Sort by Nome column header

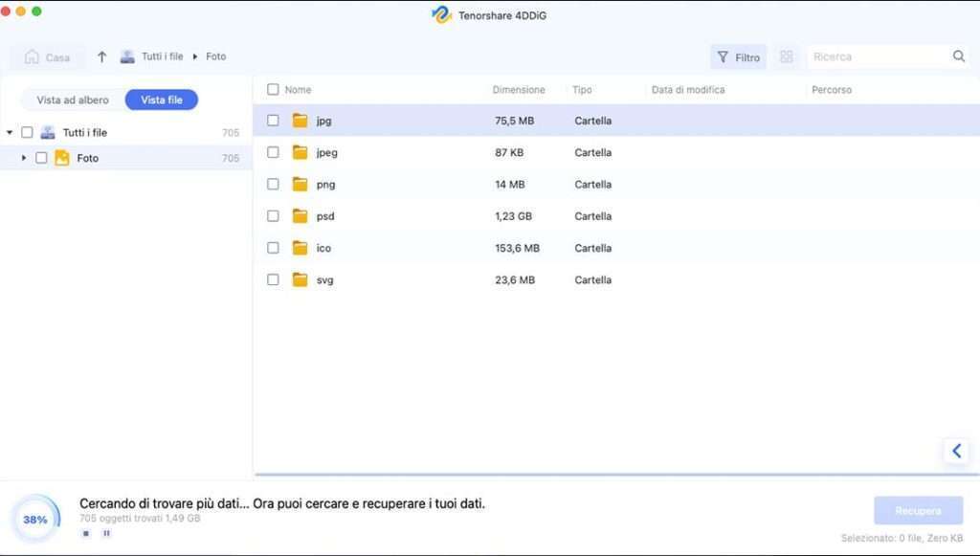pyautogui.click(x=299, y=90)
